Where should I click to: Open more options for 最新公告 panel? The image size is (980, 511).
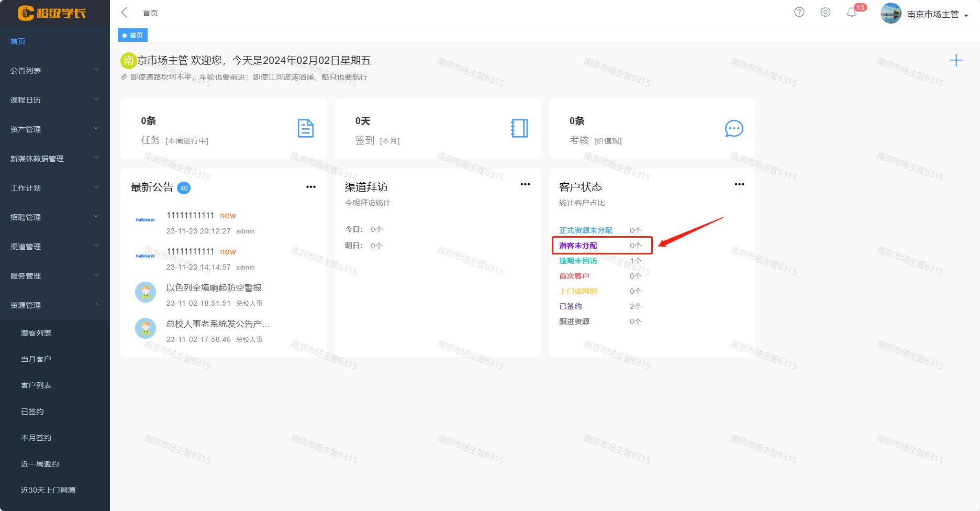coord(311,187)
